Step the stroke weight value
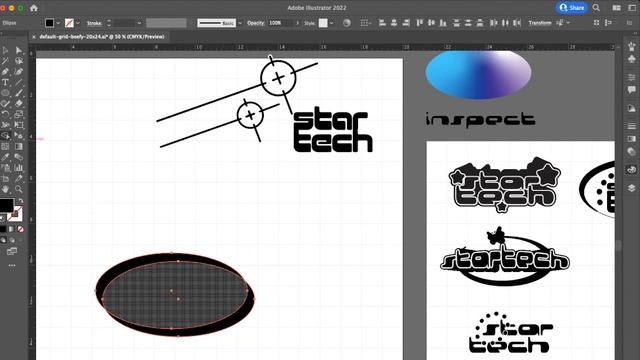Screen dimensions: 640x360 109,23
